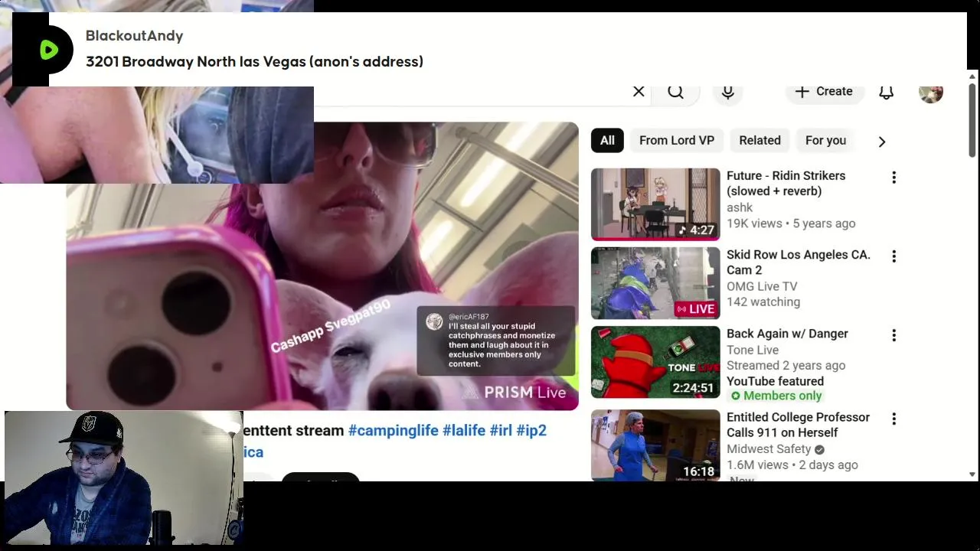Open options menu for Entitled College Professor
This screenshot has height=551, width=980.
coord(893,419)
